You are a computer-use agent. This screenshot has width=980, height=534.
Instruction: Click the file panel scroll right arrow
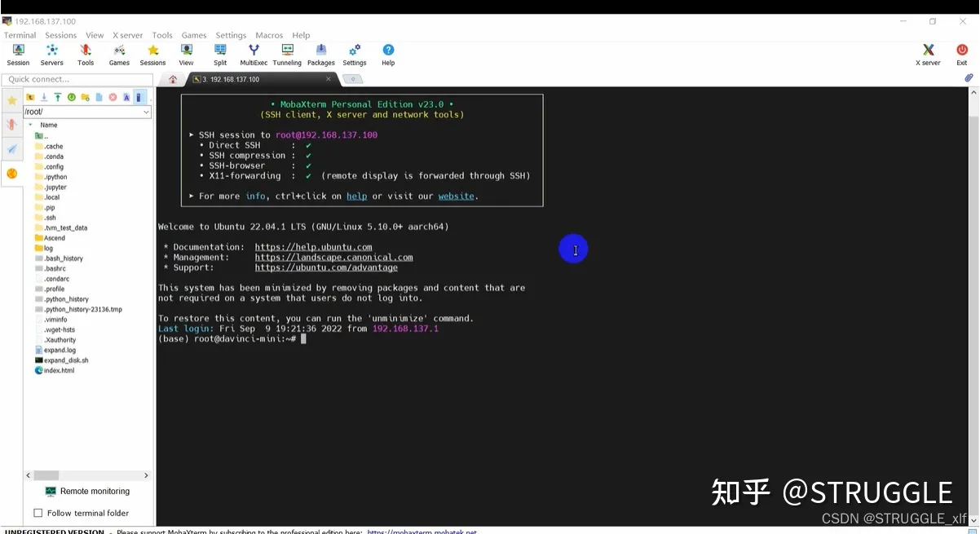point(146,474)
